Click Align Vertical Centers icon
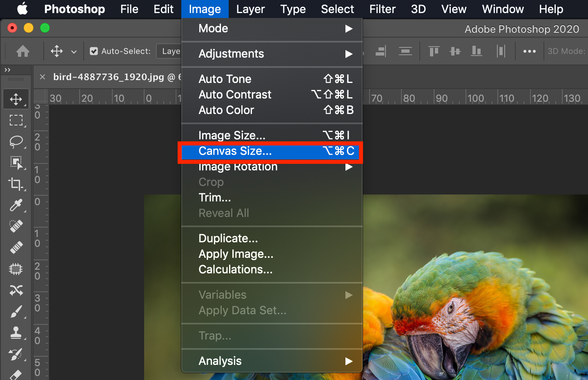 click(x=455, y=51)
